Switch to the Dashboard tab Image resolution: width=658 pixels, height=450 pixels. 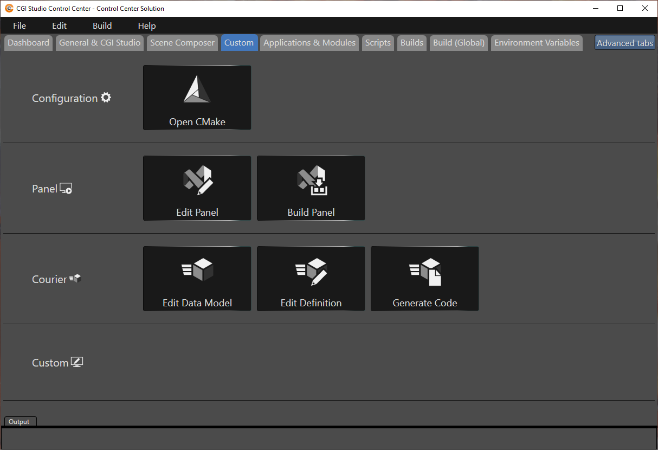pos(28,43)
